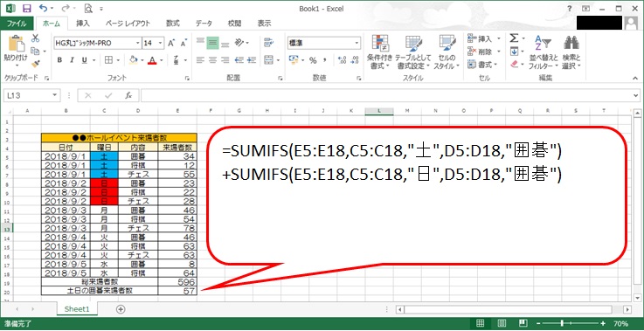Add a new sheet with the plus button
This screenshot has height=331, width=644.
pos(121,309)
